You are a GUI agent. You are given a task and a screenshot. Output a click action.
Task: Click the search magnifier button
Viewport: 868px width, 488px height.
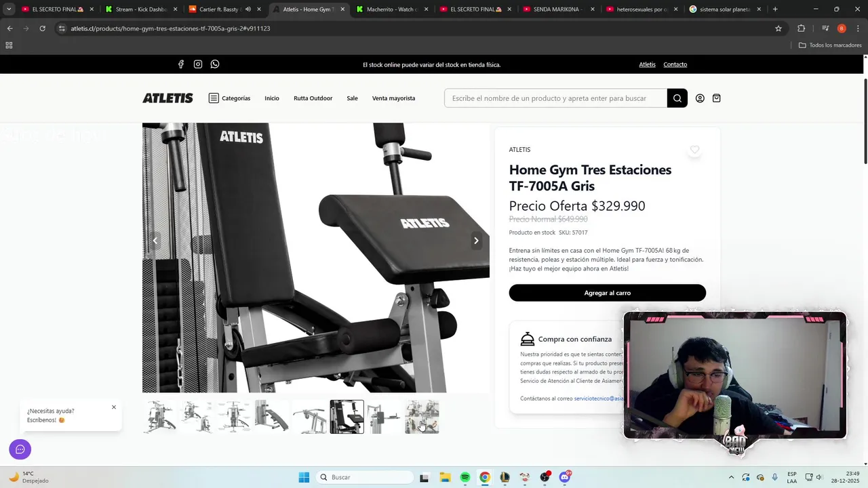pos(677,98)
